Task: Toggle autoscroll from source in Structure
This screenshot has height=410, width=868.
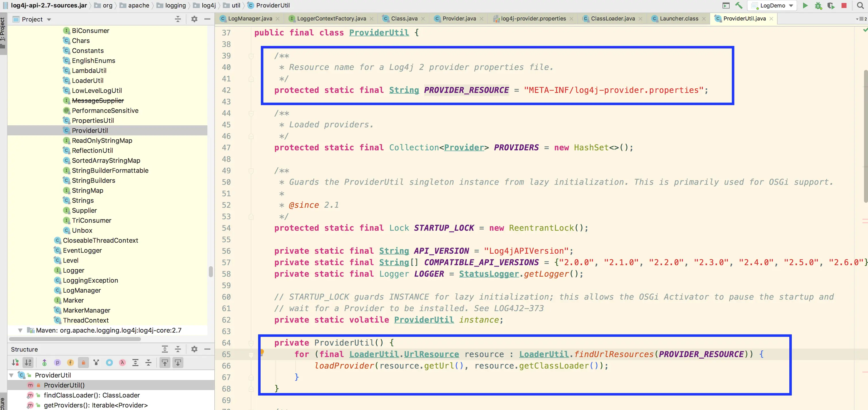Action: click(178, 362)
